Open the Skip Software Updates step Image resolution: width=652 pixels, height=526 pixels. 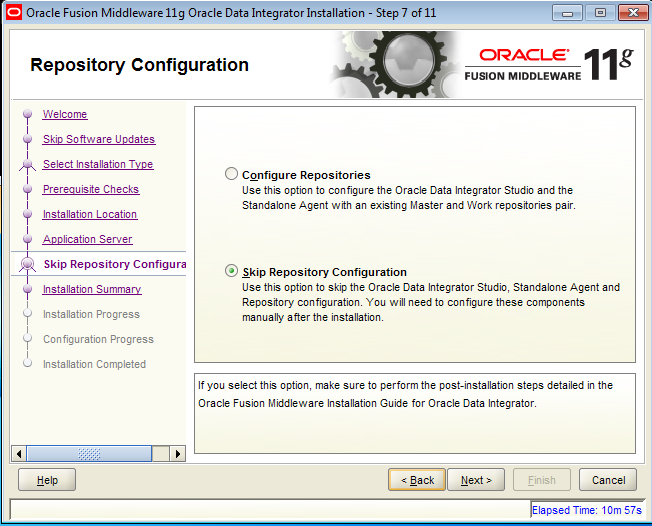(x=99, y=139)
